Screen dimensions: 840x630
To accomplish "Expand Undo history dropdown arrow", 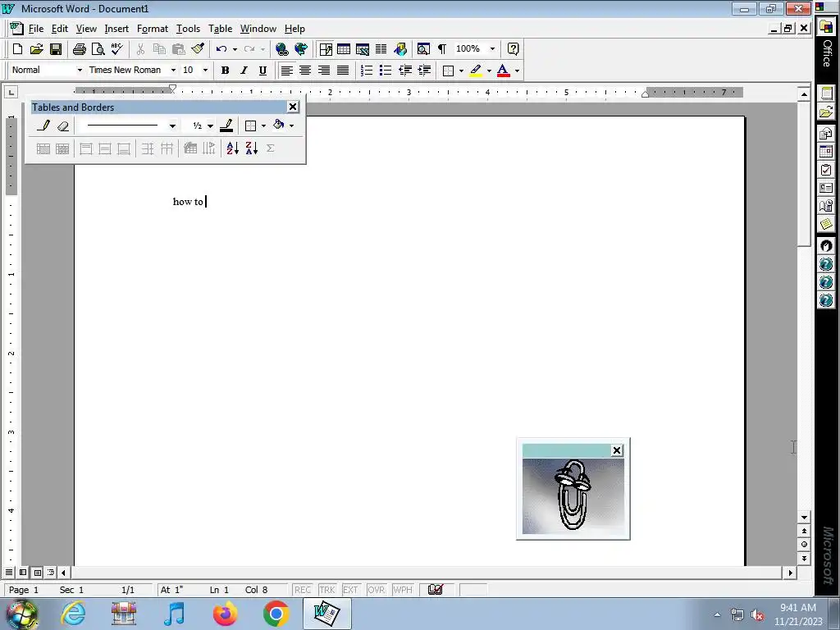I will coord(235,49).
